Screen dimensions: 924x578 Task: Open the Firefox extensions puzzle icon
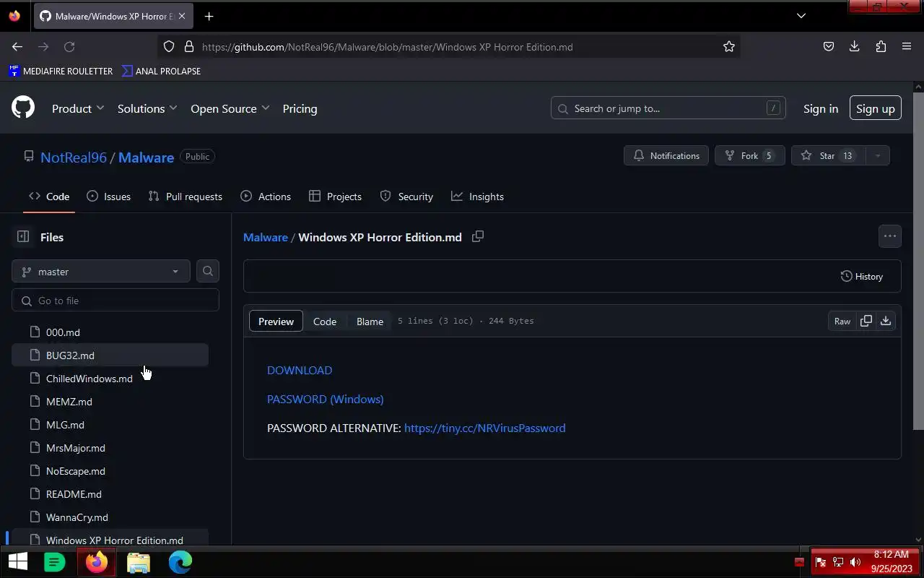[x=881, y=46]
